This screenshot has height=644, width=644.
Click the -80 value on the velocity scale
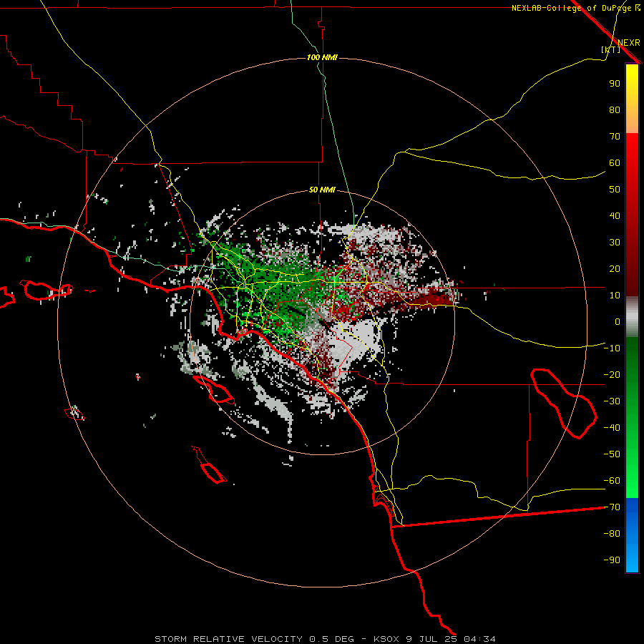coord(612,534)
